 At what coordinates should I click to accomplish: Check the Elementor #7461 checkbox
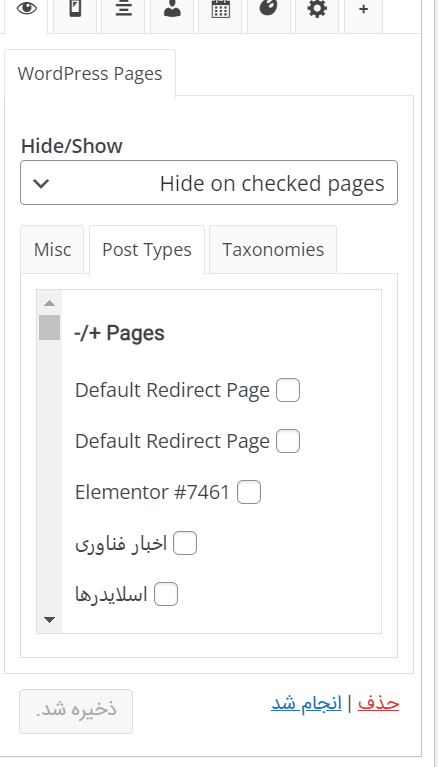pyautogui.click(x=249, y=492)
